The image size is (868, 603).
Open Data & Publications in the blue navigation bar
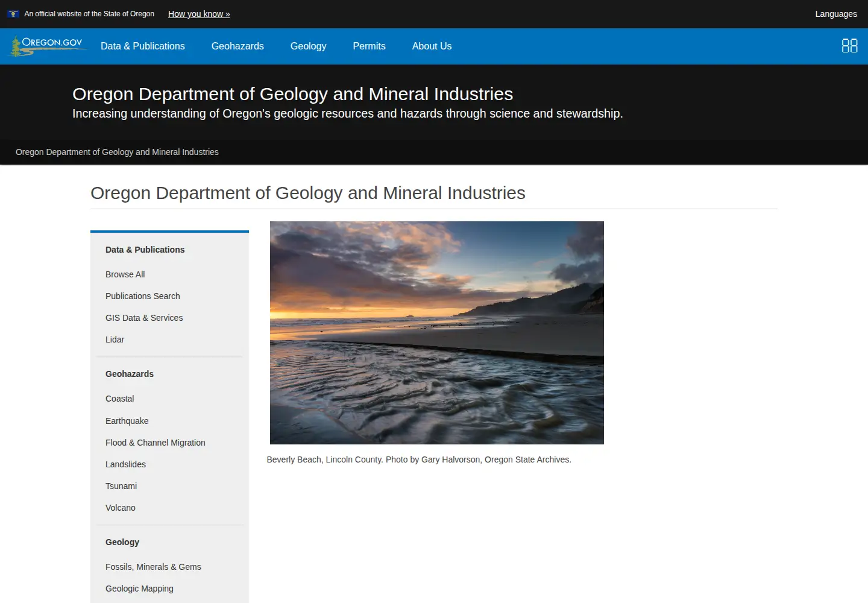coord(143,46)
